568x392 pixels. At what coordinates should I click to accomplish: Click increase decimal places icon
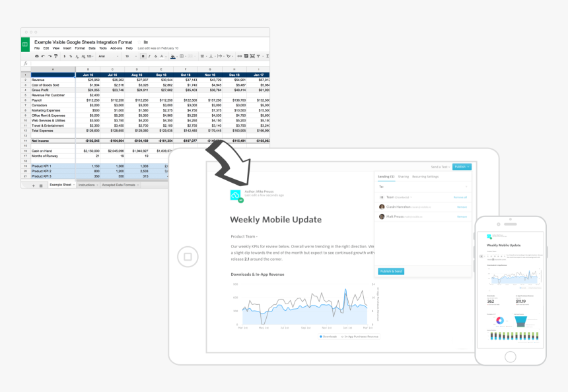click(x=83, y=56)
